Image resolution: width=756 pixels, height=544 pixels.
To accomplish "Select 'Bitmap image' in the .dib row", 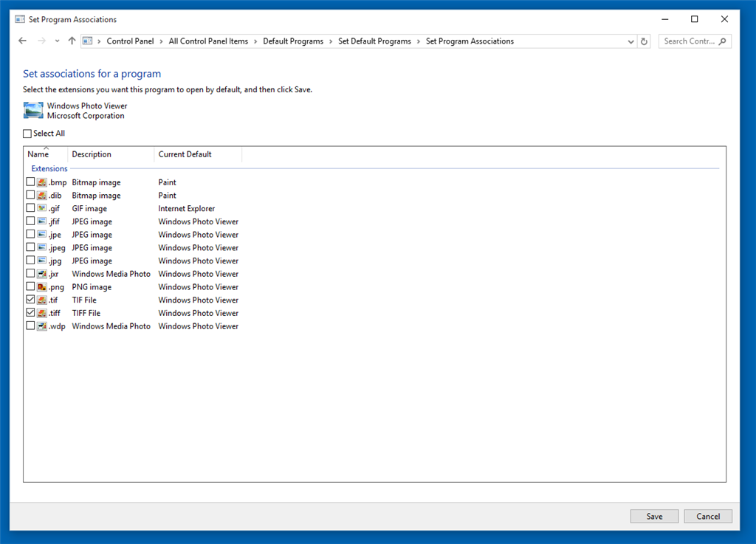I will 96,195.
